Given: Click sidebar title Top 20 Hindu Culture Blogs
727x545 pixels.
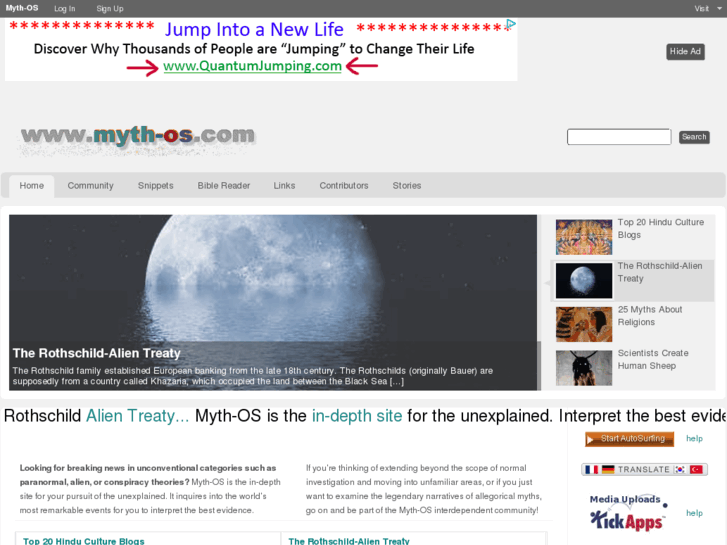Looking at the screenshot, I should coord(661,229).
